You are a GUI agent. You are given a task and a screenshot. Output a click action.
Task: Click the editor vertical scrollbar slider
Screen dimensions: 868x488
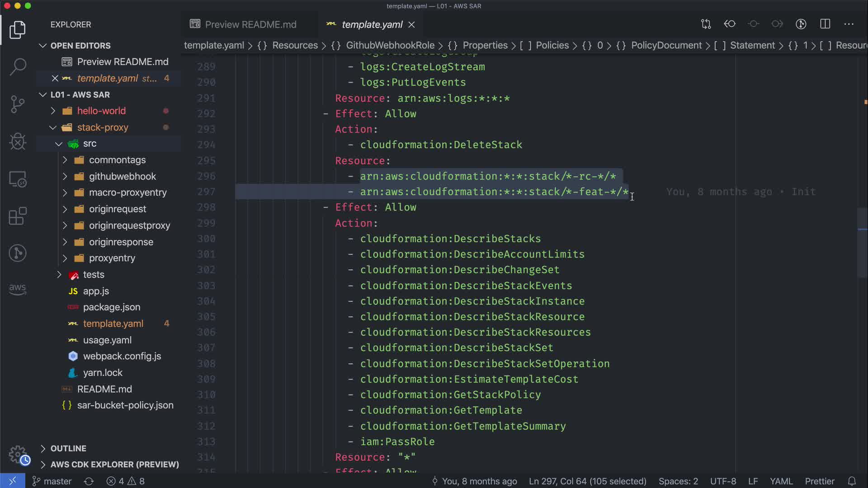click(x=862, y=243)
